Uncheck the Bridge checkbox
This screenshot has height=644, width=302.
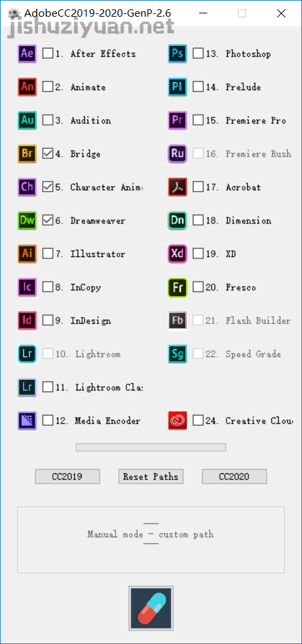pos(48,153)
